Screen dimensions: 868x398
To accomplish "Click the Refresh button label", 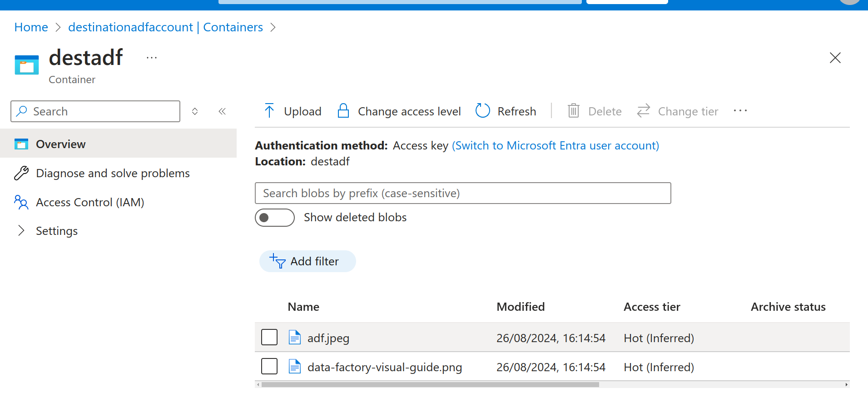I will 517,111.
